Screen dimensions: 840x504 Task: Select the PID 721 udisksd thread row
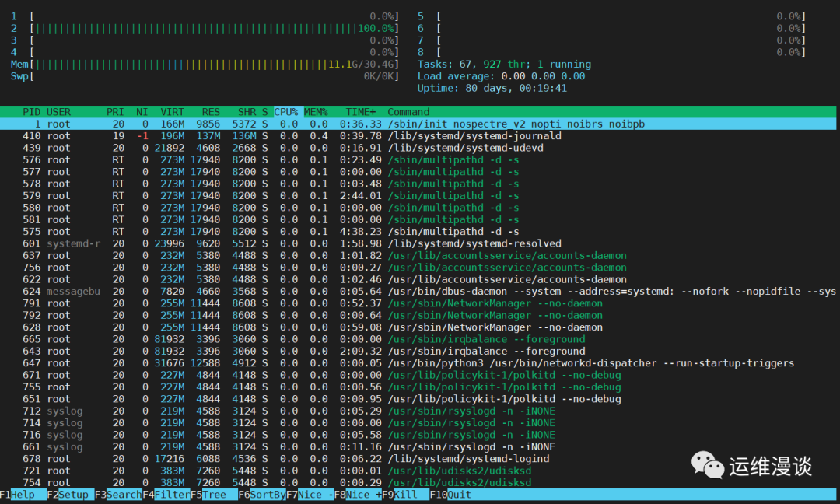click(418, 471)
